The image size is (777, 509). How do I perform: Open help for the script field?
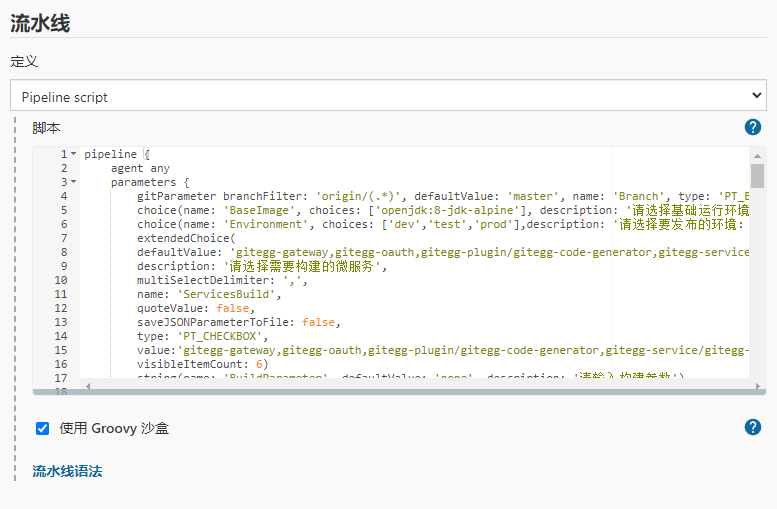[x=753, y=127]
